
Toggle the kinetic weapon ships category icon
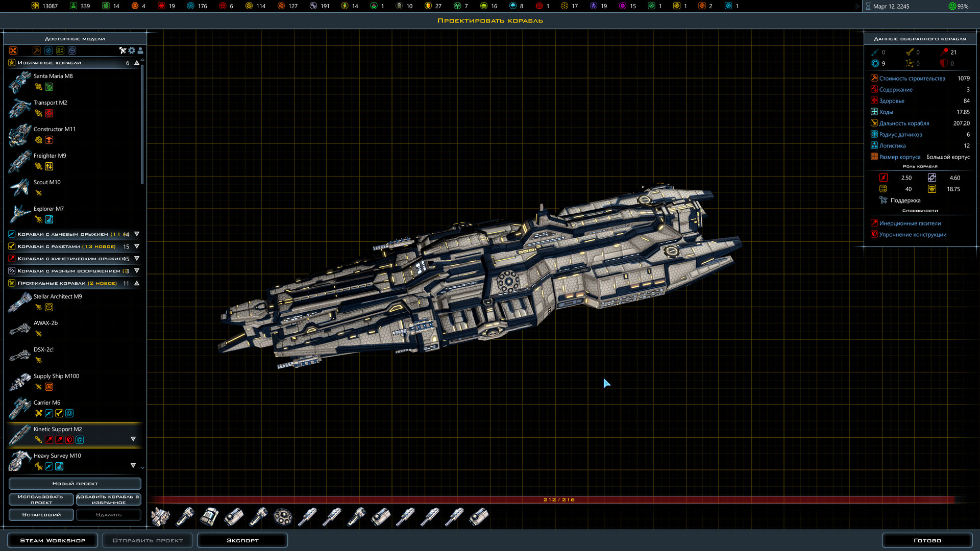pyautogui.click(x=11, y=259)
